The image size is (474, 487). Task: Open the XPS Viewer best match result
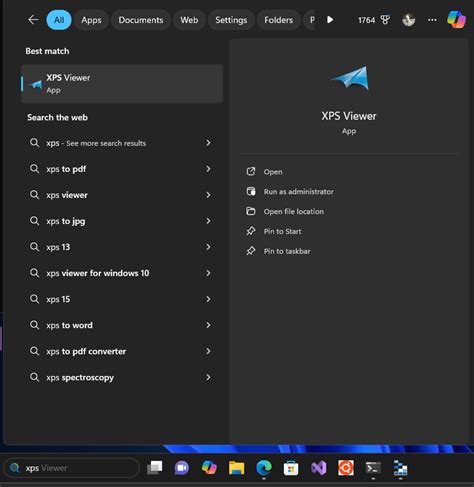click(122, 84)
